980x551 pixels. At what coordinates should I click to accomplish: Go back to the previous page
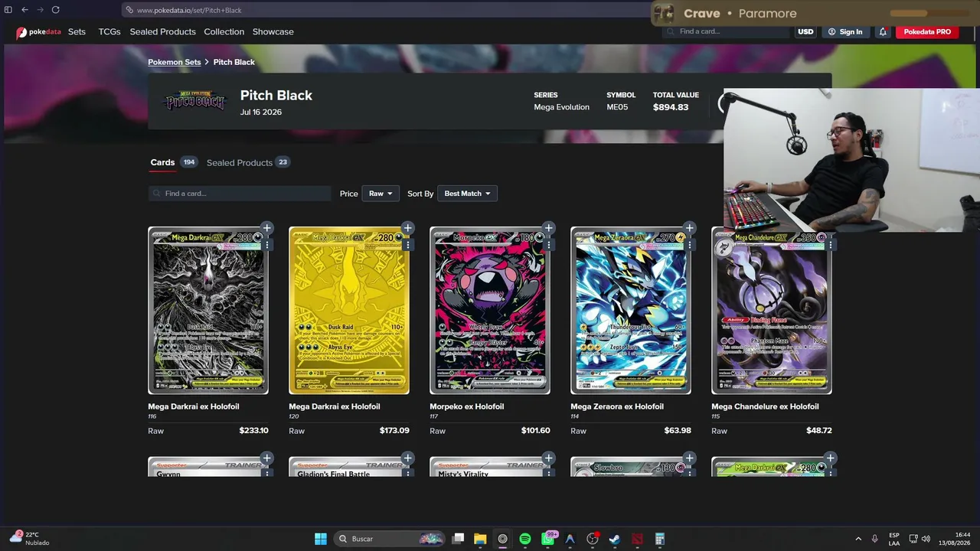[24, 10]
